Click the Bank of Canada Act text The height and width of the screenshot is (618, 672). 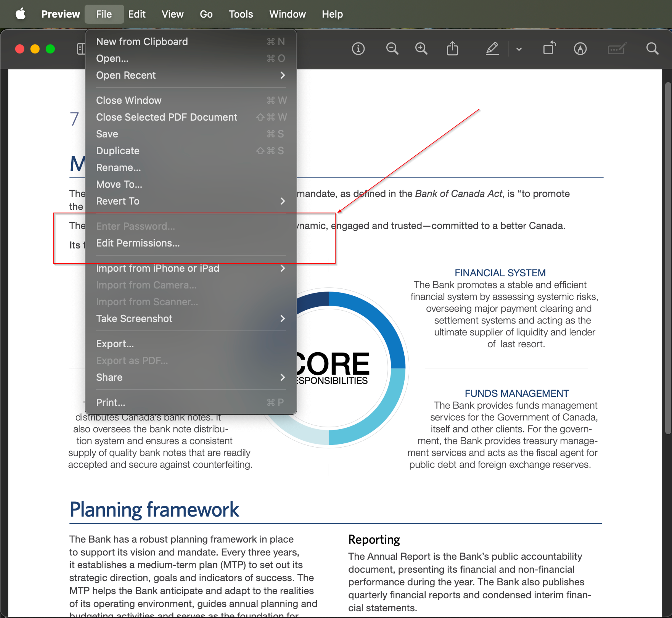(x=458, y=194)
